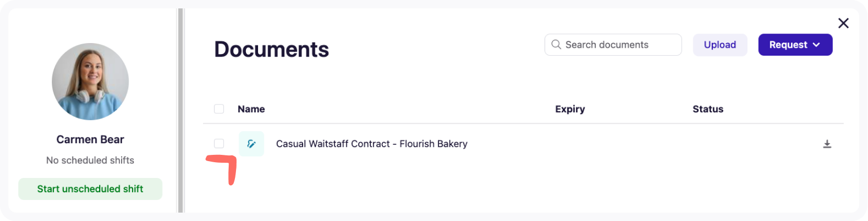Sort by the Expiry column header

coord(570,109)
